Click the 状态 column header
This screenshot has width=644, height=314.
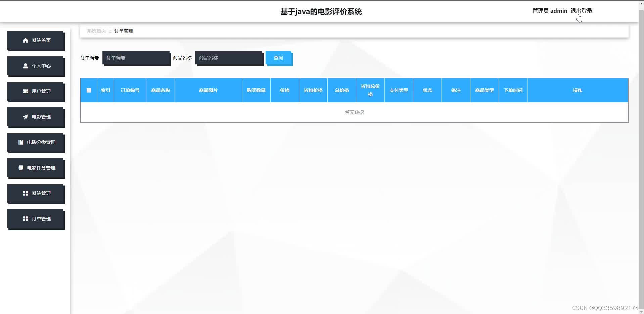427,90
